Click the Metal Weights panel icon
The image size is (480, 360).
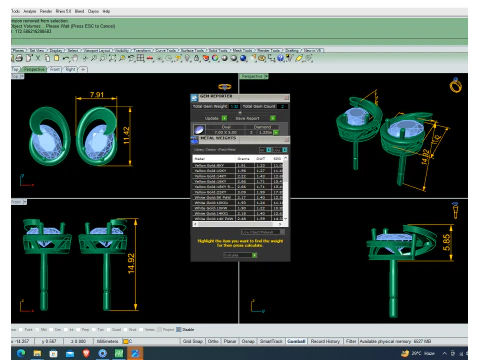click(x=194, y=140)
